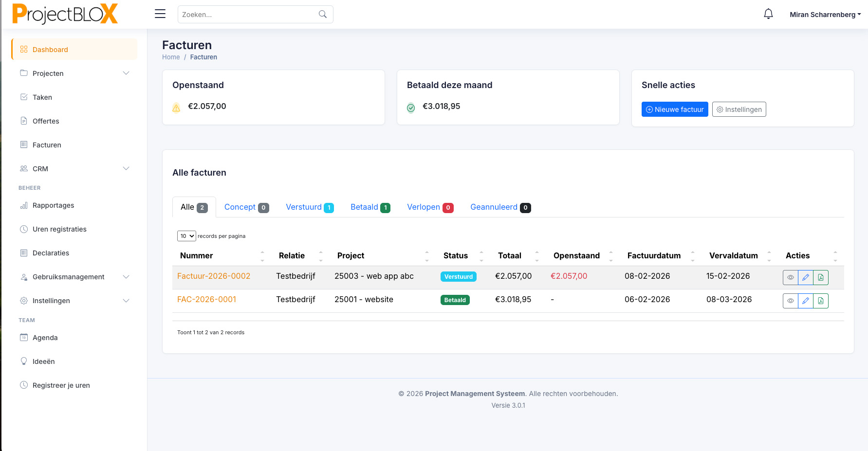
Task: Download PDF of invoice FAC-2026-0001
Action: click(x=821, y=301)
